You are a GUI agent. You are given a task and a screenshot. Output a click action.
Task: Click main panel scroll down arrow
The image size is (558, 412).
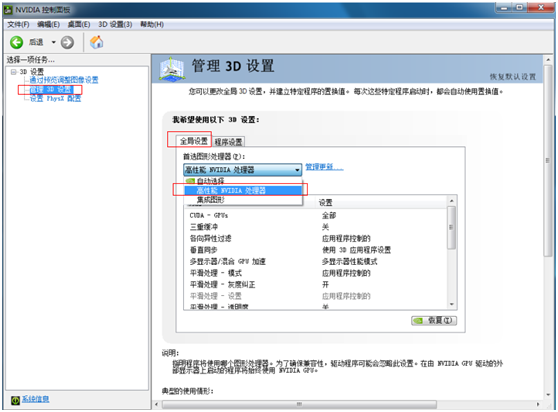tap(548, 395)
